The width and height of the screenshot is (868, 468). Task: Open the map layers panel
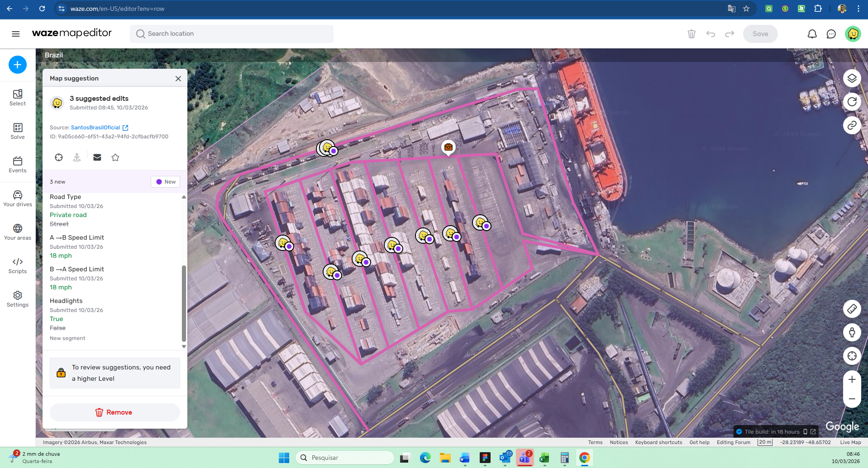click(x=852, y=78)
